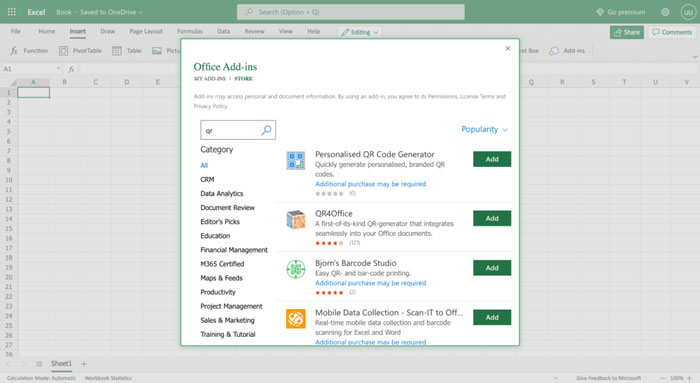Insert a PivotTable from the ribbon
Viewport: 700px width, 383px height.
80,51
